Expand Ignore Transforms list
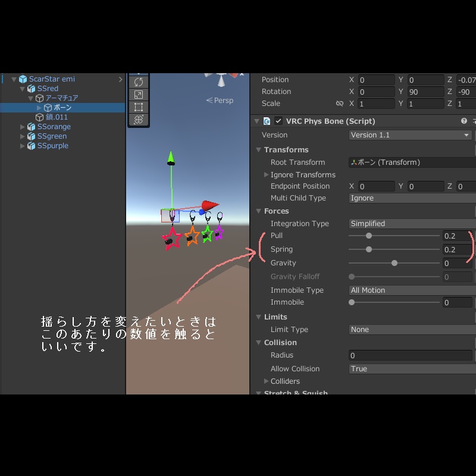Viewport: 476px width, 476px height. (266, 174)
